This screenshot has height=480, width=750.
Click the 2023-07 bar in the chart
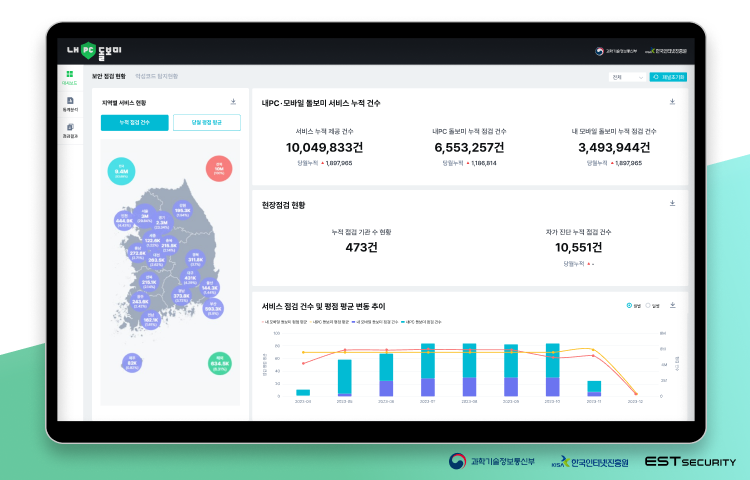click(428, 370)
